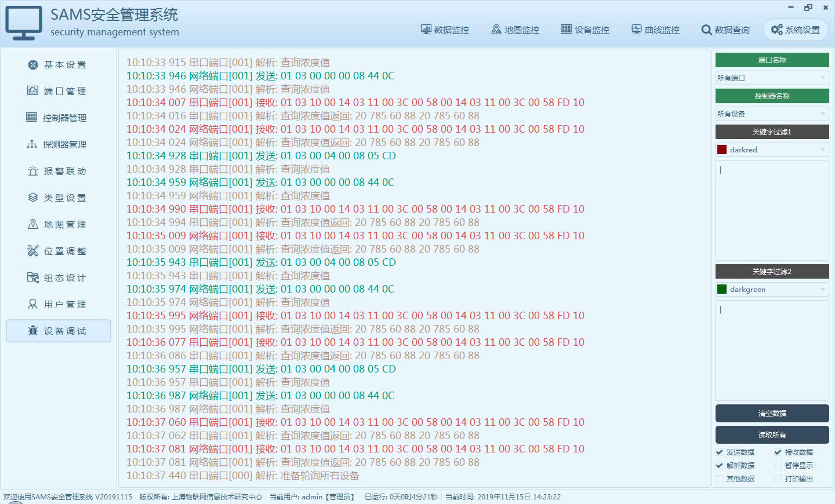835x504 pixels.
Task: Open 用户管理 in the sidebar
Action: [58, 305]
